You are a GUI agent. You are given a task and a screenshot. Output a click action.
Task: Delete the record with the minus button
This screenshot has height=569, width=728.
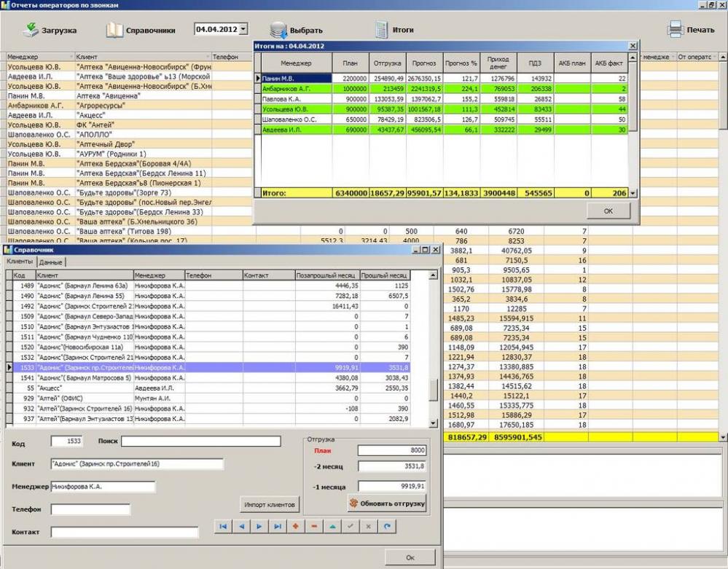click(x=314, y=526)
